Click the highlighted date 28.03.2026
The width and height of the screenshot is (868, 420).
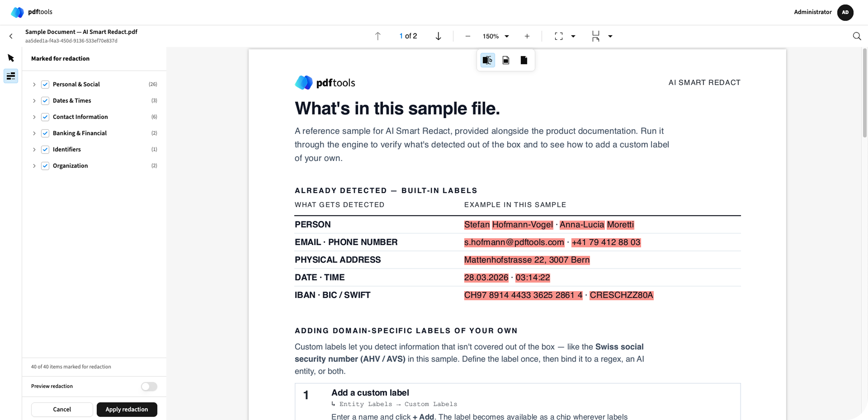[486, 278]
